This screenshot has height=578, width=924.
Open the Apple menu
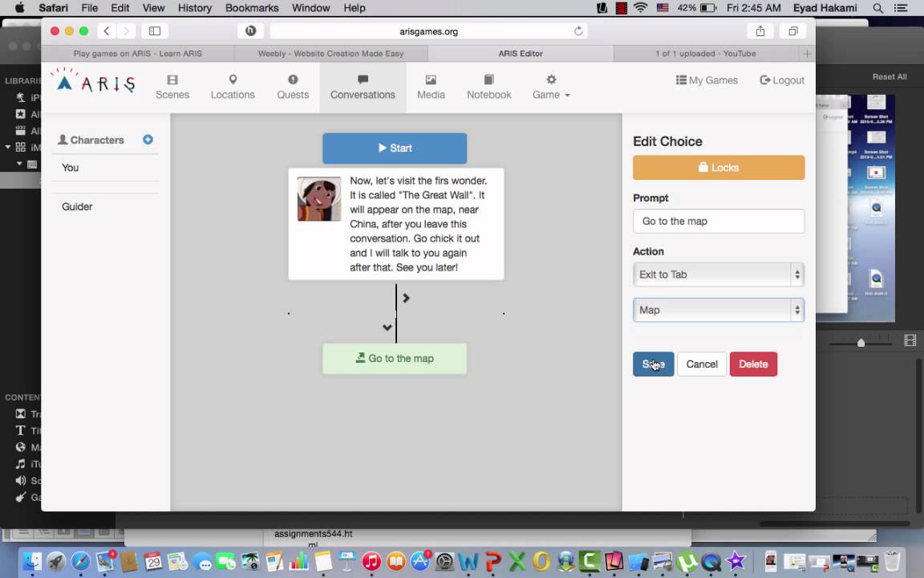click(x=19, y=8)
